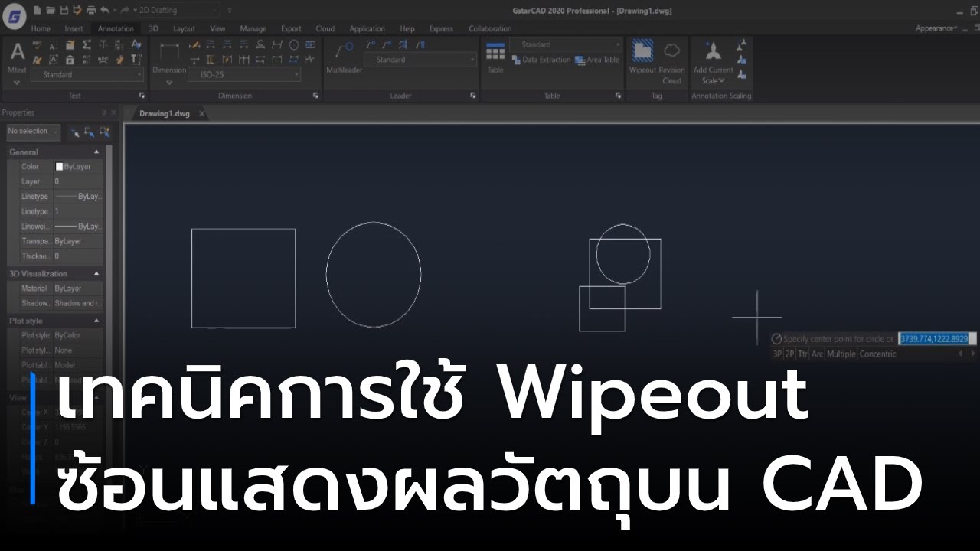Collapse the General properties section
This screenshot has width=980, height=551.
(96, 152)
